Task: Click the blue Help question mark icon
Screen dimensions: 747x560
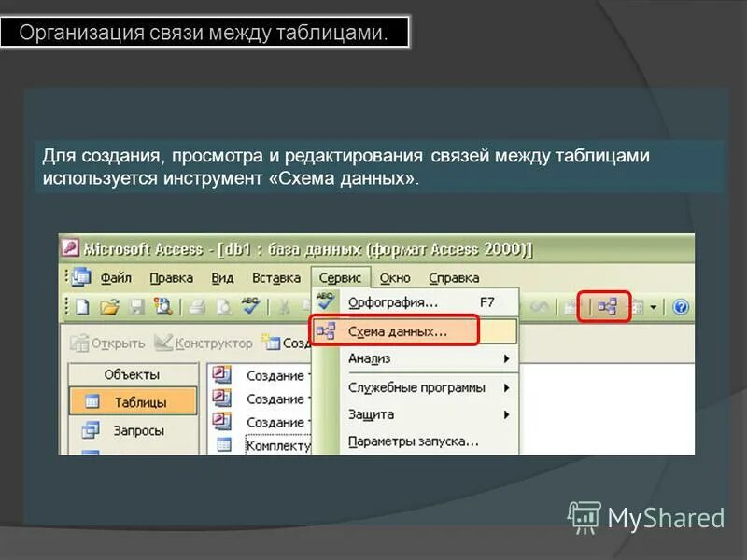Action: [681, 307]
